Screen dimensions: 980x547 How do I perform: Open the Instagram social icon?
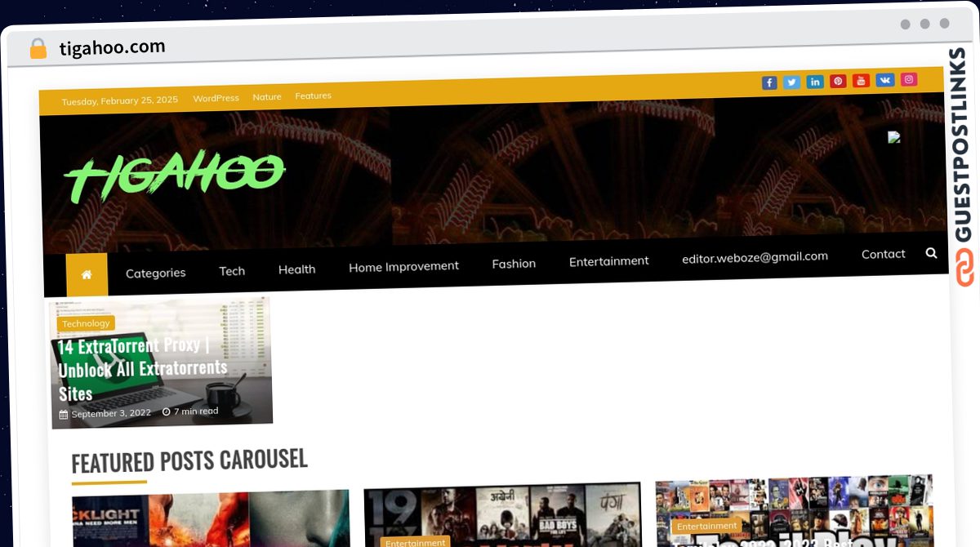coord(909,79)
